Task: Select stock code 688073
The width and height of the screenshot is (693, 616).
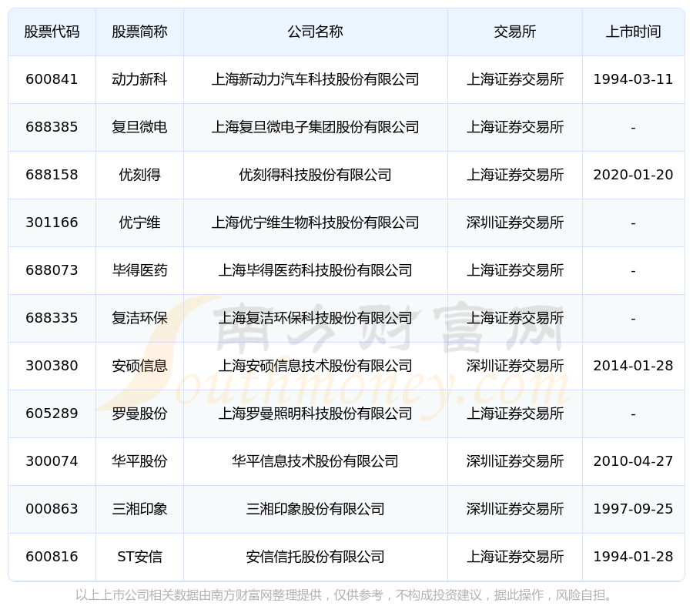Action: pos(52,270)
